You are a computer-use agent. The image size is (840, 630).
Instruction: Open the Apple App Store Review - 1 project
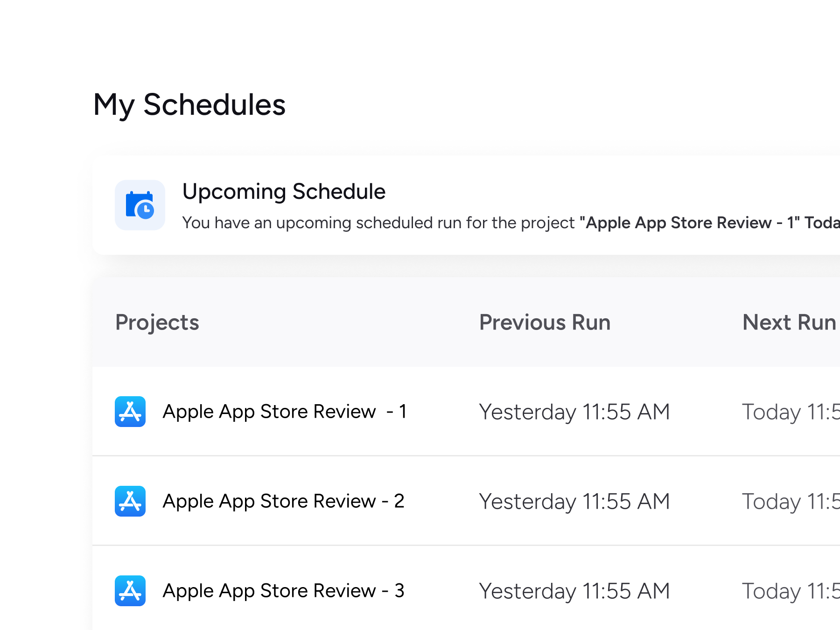[x=284, y=412]
